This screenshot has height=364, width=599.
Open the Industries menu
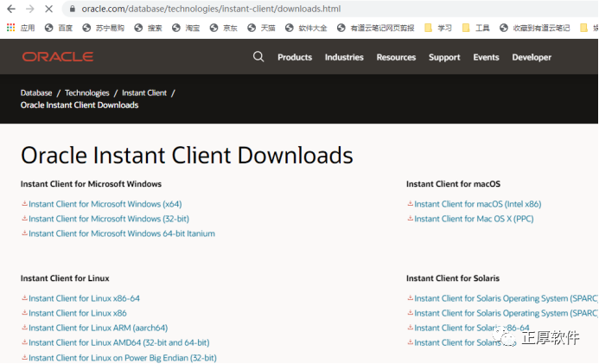point(344,58)
